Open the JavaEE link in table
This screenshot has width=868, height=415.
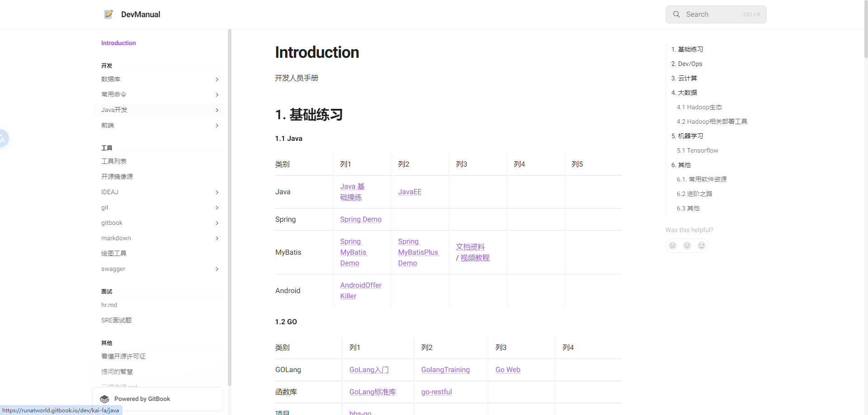pyautogui.click(x=410, y=192)
